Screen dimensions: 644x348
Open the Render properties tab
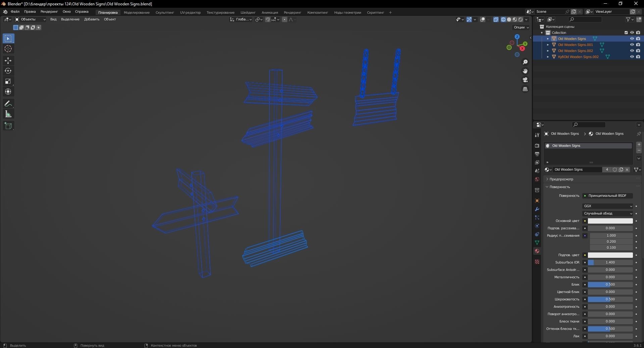(x=537, y=146)
